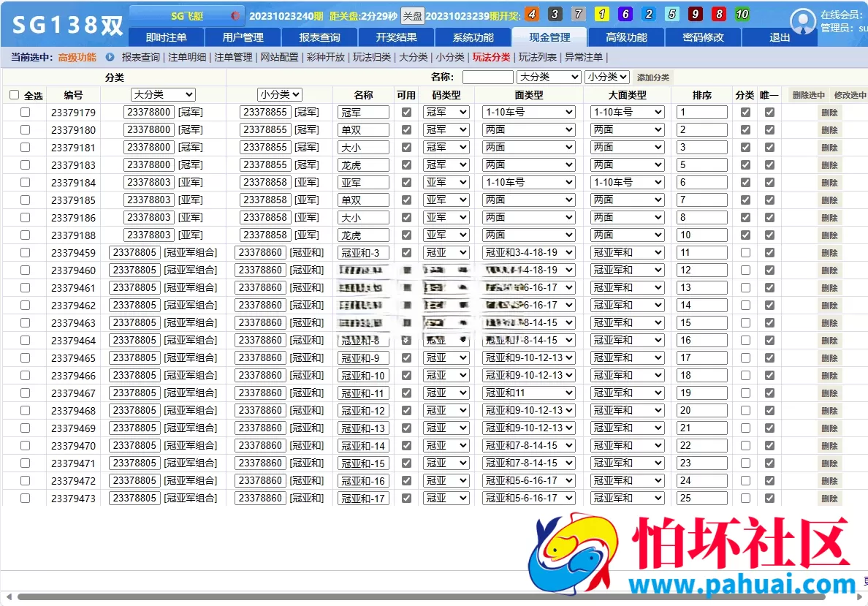Click the cyan number 5 result ball
The height and width of the screenshot is (606, 868).
click(672, 15)
